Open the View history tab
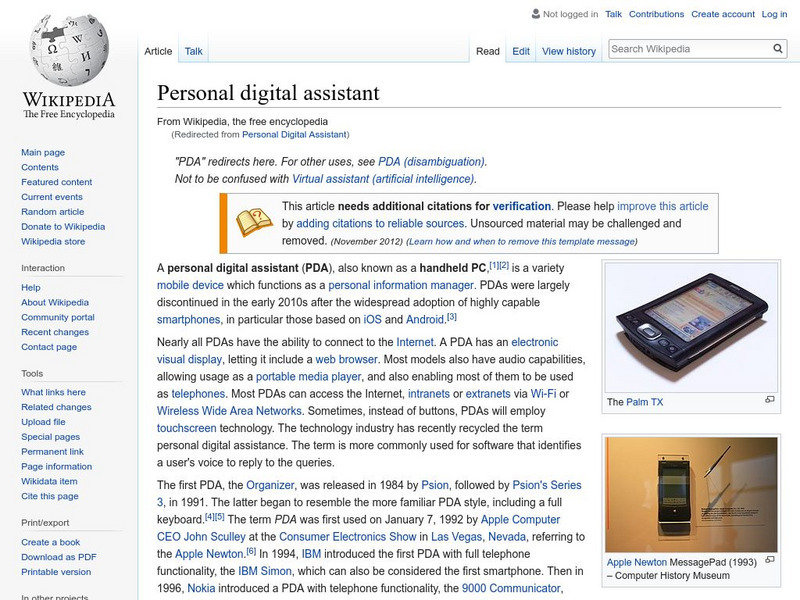Screen dimensions: 800x600 click(x=569, y=51)
